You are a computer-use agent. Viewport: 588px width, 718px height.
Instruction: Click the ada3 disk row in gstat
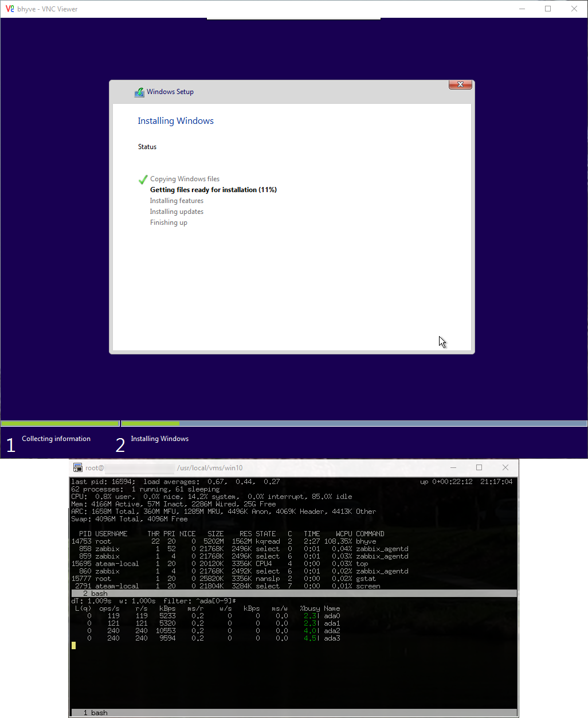pos(214,638)
